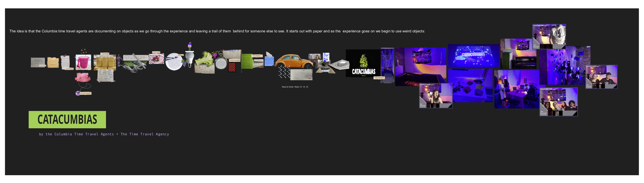The height and width of the screenshot is (183, 644).
Task: Select the purple humanoid figure
Action: pos(119,60)
